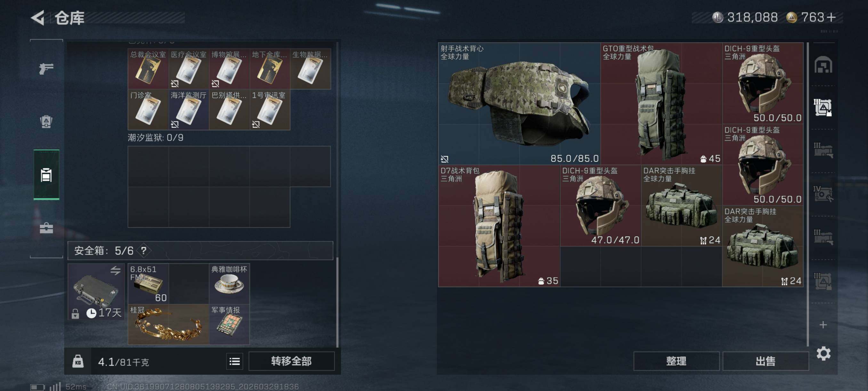Click the settings gear icon
The image size is (868, 391).
point(823,353)
